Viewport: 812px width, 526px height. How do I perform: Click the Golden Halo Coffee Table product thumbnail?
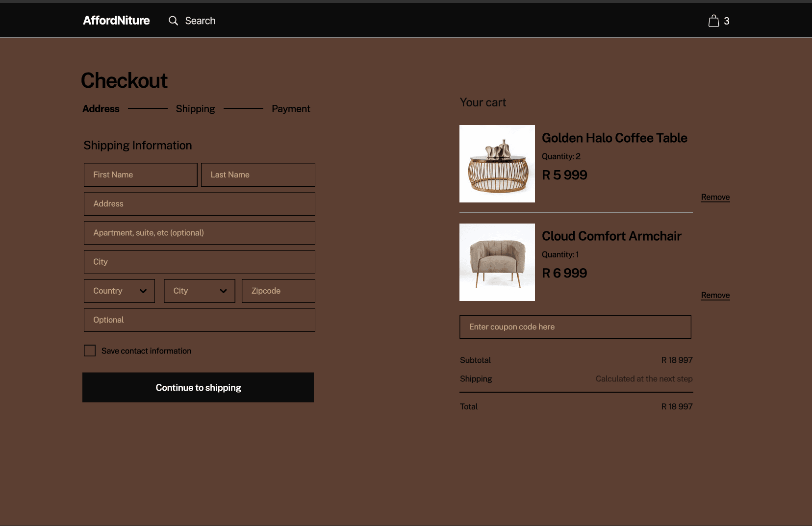click(497, 163)
